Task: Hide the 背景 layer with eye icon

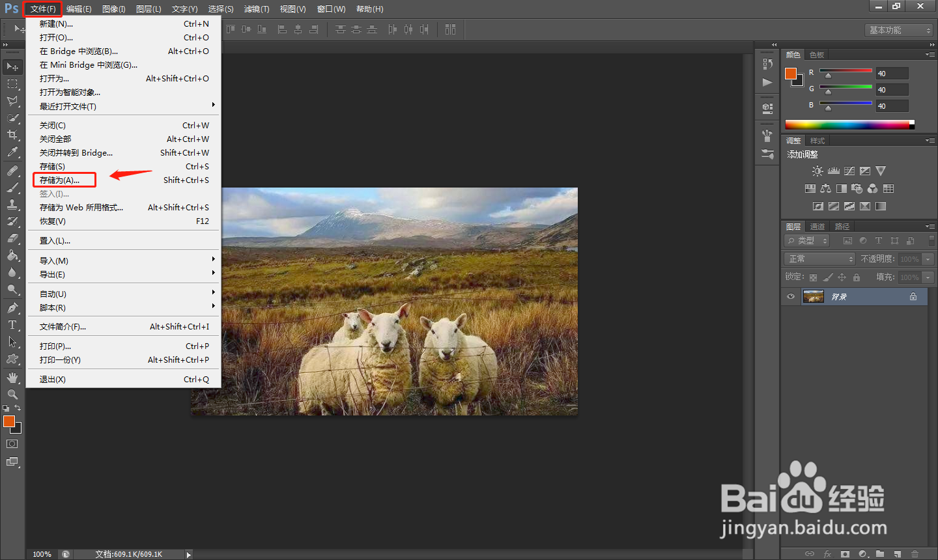Action: (x=791, y=297)
